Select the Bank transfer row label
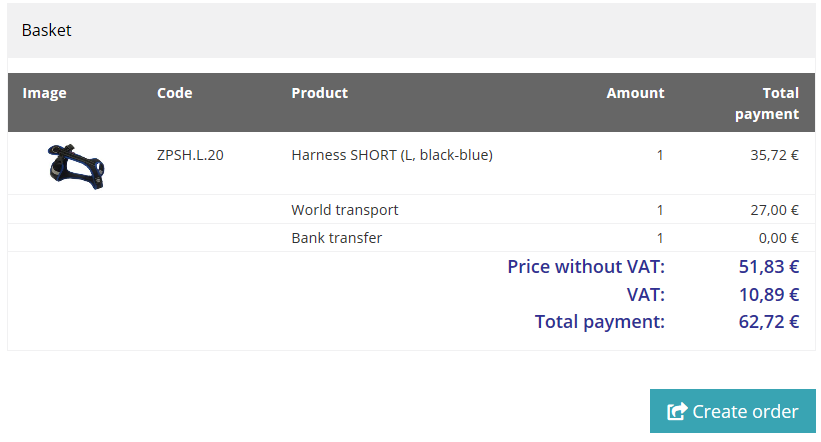Screen dimensions: 821x442 pyautogui.click(x=337, y=238)
